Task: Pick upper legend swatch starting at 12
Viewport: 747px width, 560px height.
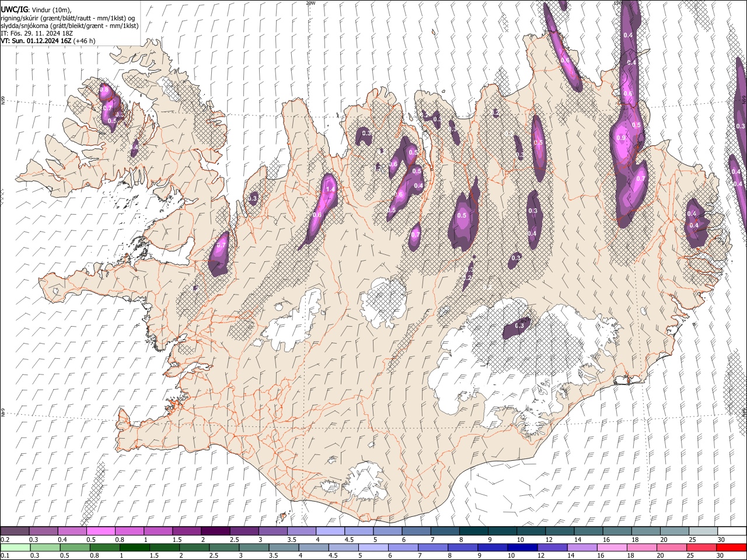Action: pos(560,531)
